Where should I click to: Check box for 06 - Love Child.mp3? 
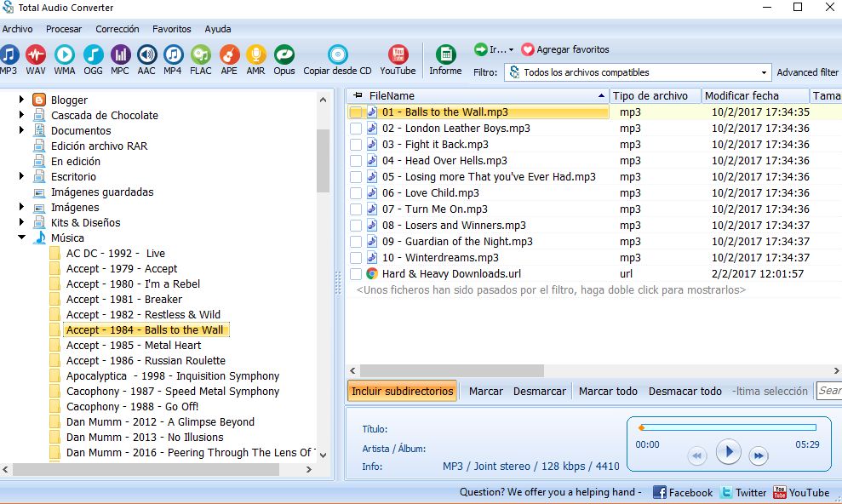coord(356,193)
